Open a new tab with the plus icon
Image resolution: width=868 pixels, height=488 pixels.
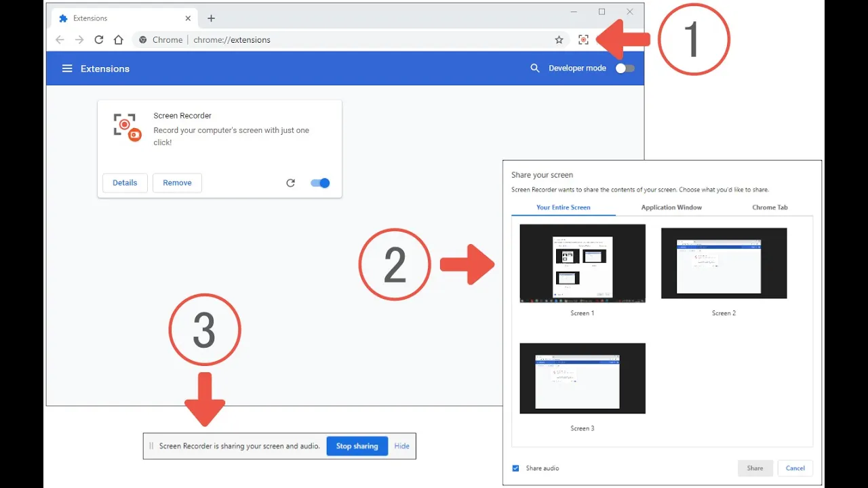(211, 18)
